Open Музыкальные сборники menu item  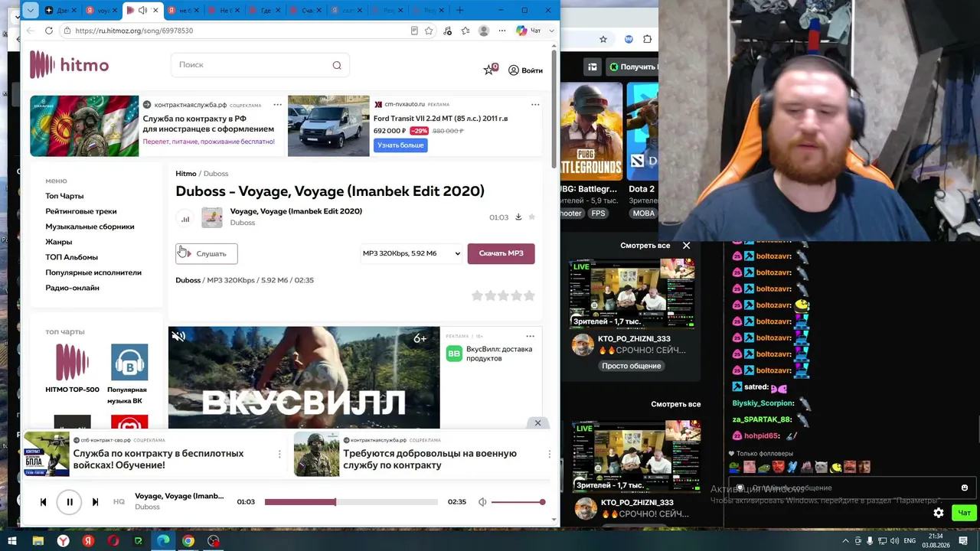tap(90, 227)
